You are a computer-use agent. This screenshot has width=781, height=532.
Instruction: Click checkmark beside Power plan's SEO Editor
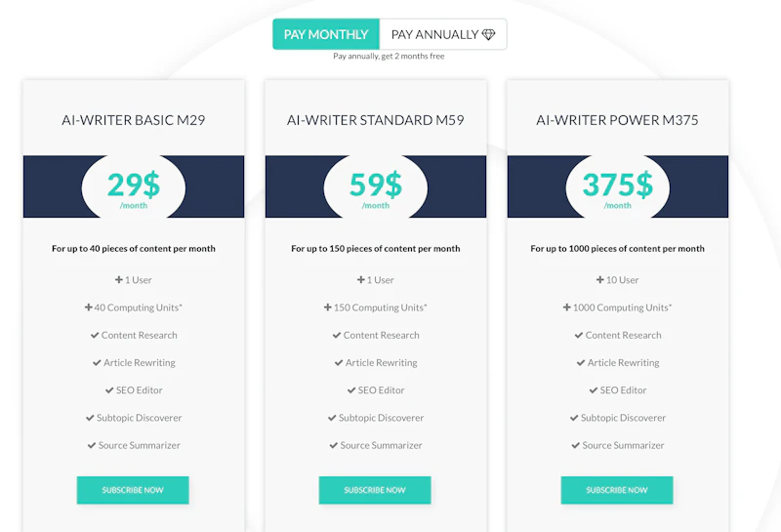[x=593, y=389]
